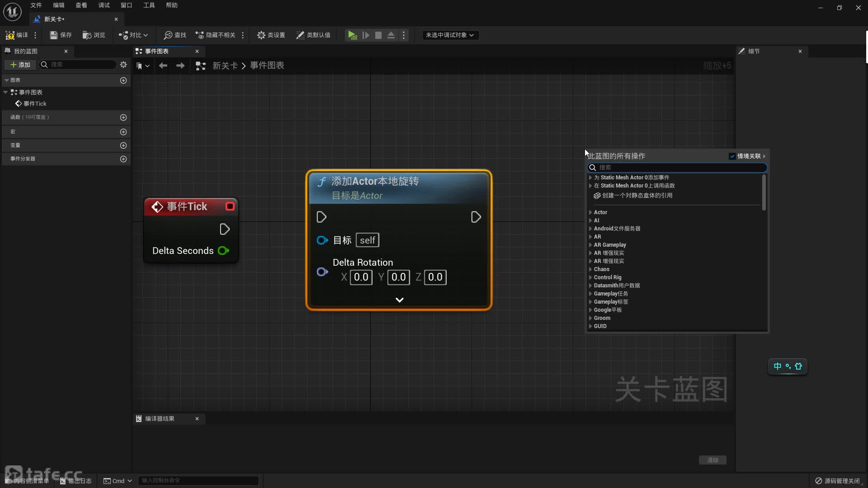This screenshot has height=488, width=868.
Task: Open compile options three-dot menu
Action: pyautogui.click(x=35, y=35)
